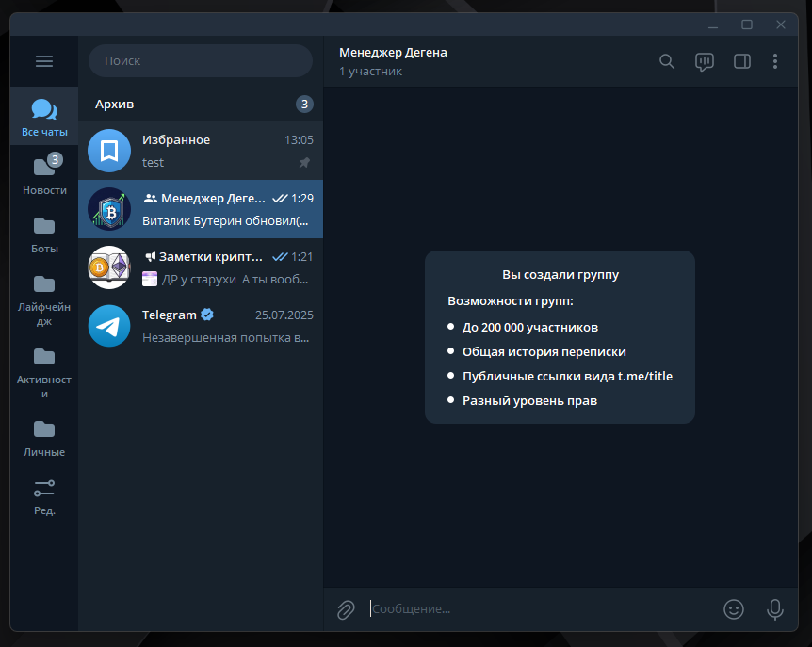
Task: Open the hamburger main menu
Action: click(44, 61)
